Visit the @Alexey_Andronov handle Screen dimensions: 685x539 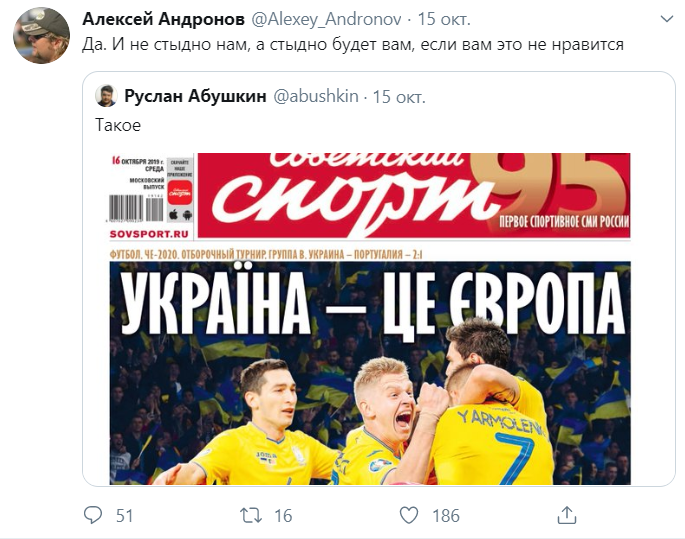327,19
